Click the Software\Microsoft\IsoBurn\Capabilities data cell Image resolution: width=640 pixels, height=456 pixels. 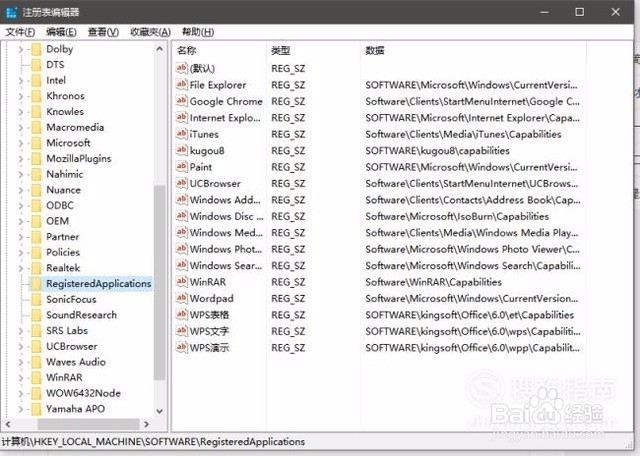[457, 216]
